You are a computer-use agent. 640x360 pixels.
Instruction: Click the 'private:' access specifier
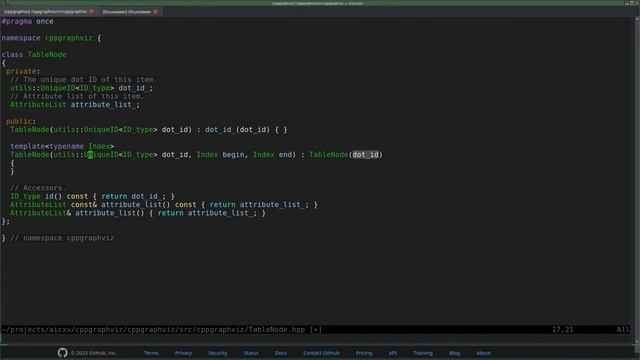point(23,71)
